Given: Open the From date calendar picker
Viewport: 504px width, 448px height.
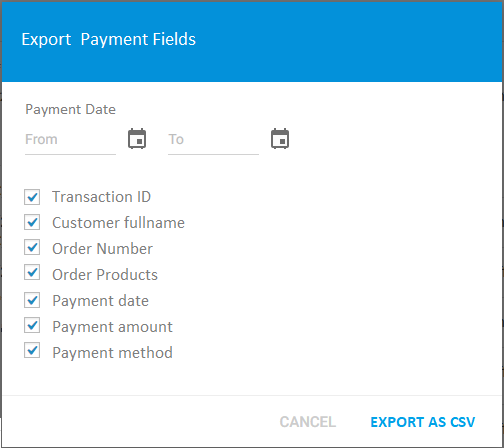Looking at the screenshot, I should point(137,138).
